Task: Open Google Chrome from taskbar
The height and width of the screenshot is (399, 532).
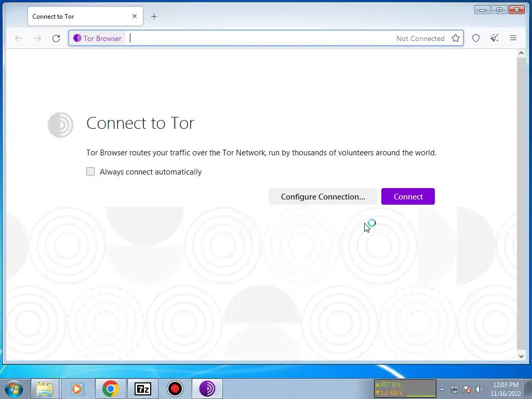Action: pyautogui.click(x=110, y=389)
